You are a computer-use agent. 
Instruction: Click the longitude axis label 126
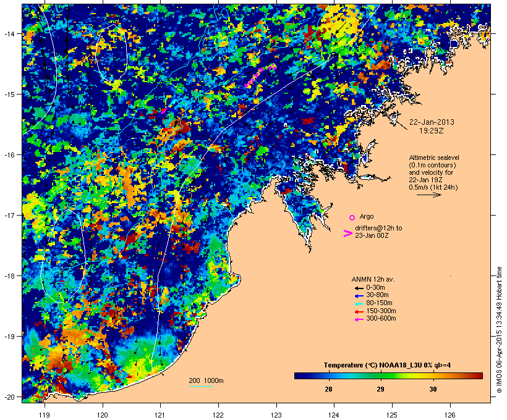pyautogui.click(x=450, y=415)
